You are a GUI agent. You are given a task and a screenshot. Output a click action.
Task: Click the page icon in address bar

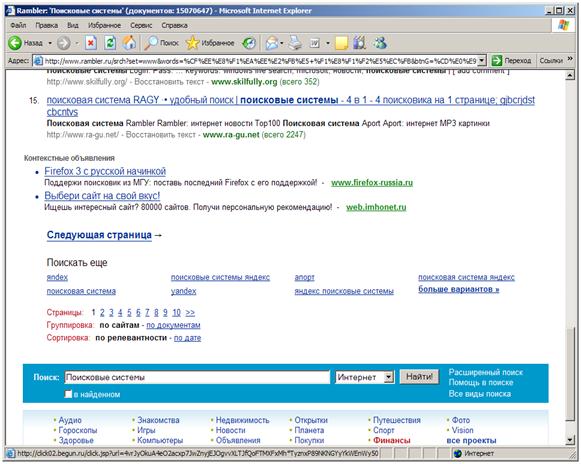tap(38, 60)
